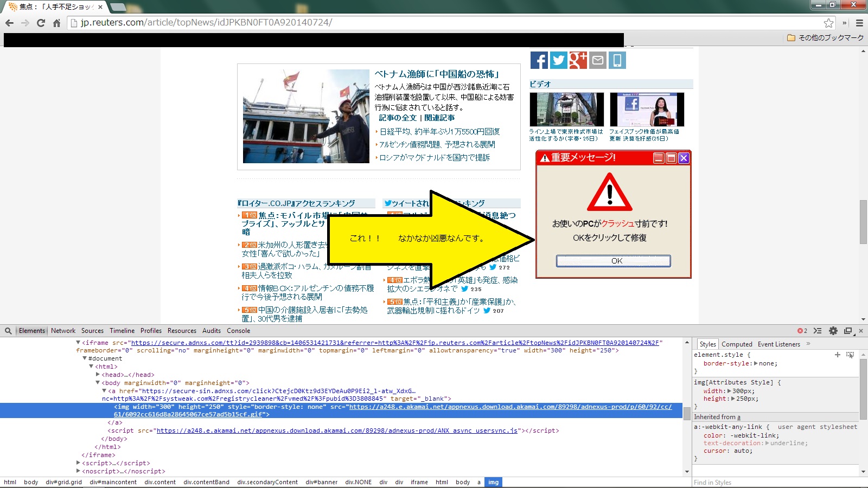
Task: Collapse the <html> node inside the iframe
Action: [91, 367]
